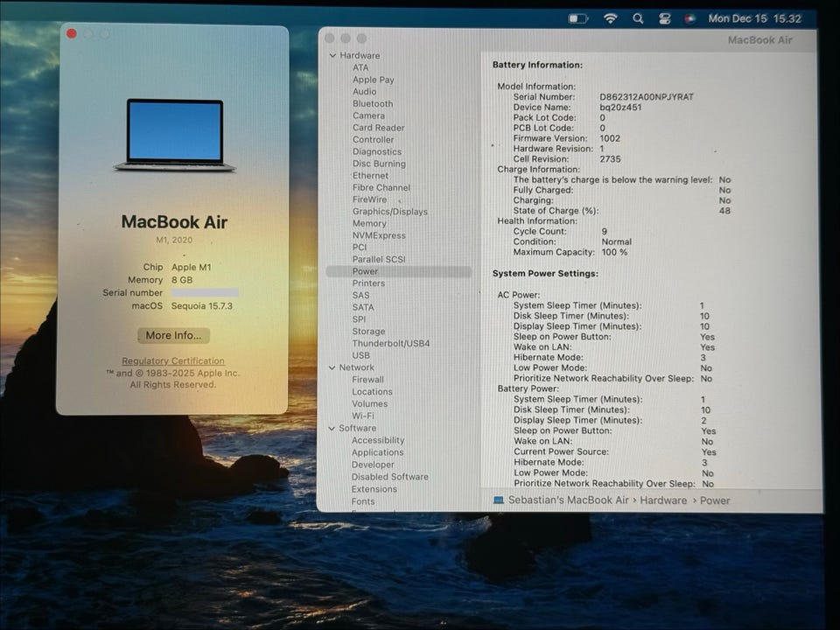
Task: Select Accessibility under Software
Action: click(378, 440)
